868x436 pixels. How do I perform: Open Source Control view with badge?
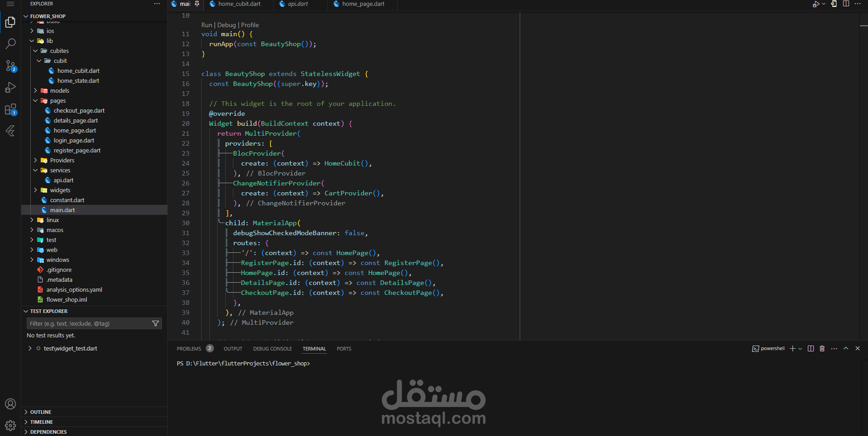10,66
